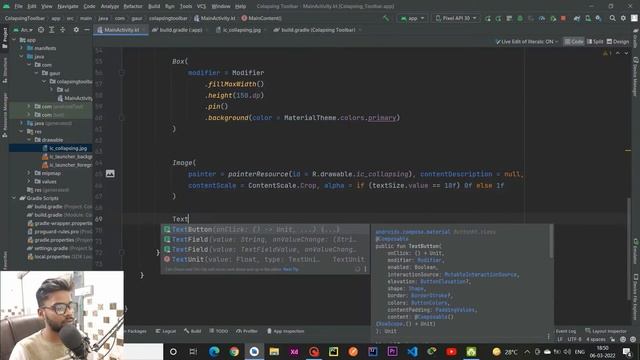Click the red Stop button in toolbar
Viewport: 640px width, 360px height.
point(563,18)
